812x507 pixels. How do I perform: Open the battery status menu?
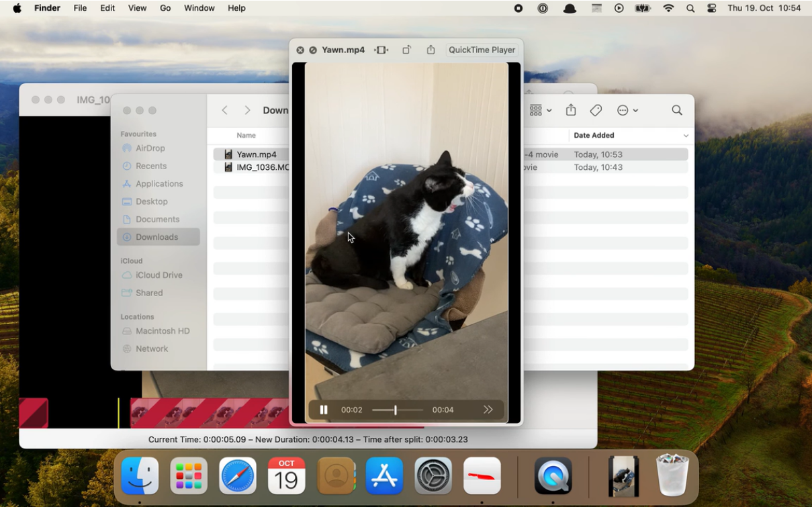click(x=643, y=8)
